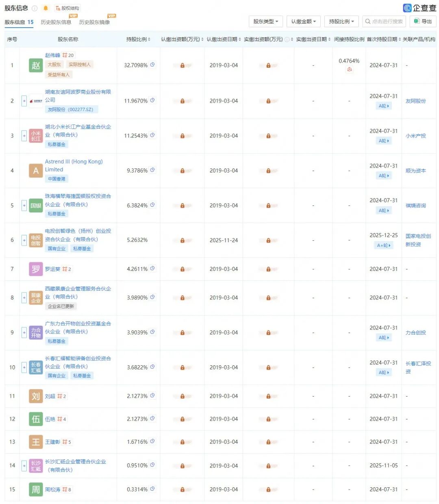Expand the 湖北小米长江产业基金 row with plus button

click(x=24, y=136)
